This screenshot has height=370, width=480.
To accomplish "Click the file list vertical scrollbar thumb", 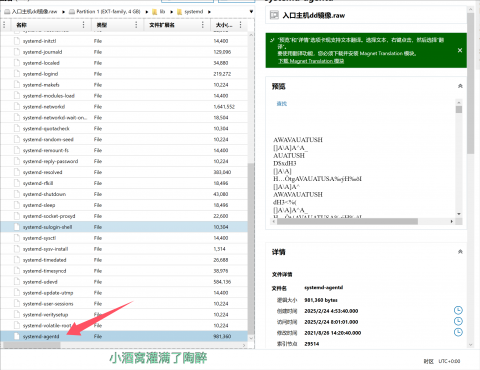I will coord(251,248).
